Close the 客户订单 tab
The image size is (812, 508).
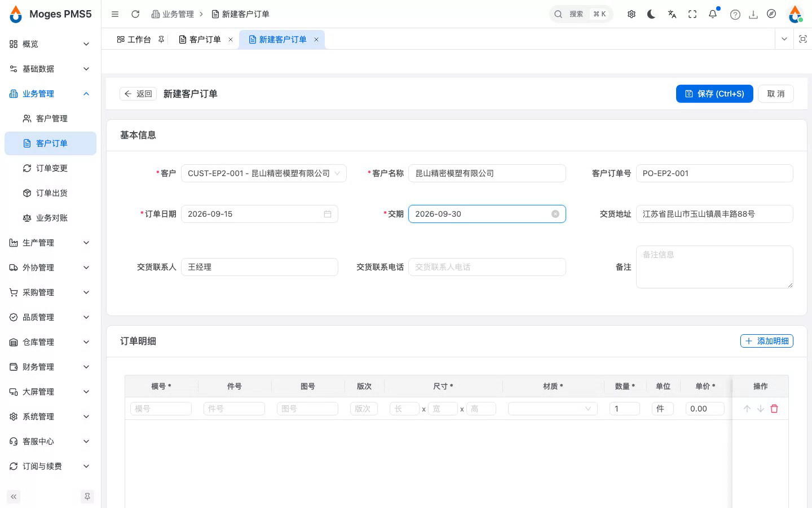tap(231, 40)
